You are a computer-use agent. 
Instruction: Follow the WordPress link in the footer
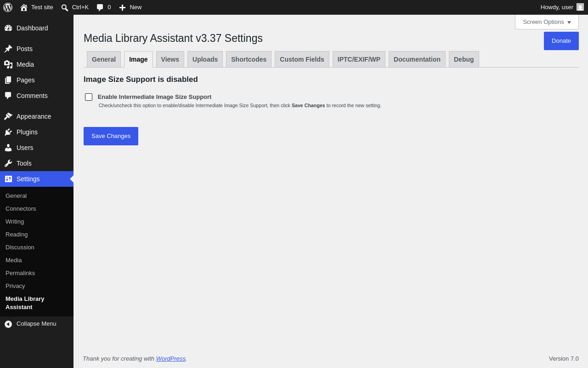[171, 358]
